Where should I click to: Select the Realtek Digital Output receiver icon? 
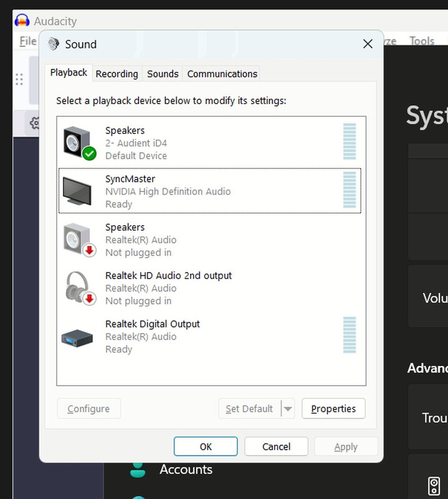point(77,338)
